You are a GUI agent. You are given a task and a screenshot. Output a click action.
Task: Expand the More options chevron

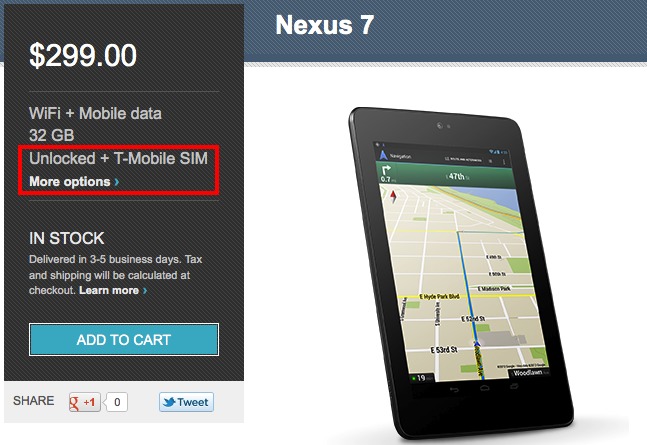click(117, 182)
